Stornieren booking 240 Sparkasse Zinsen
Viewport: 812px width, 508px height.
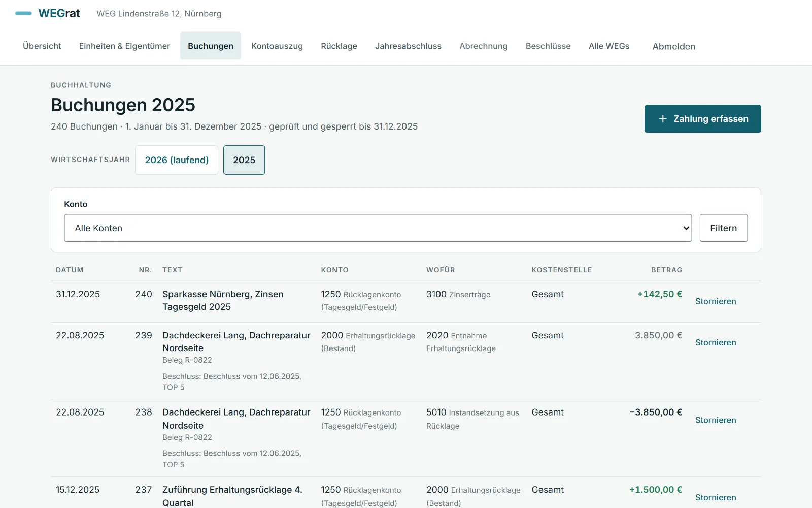click(716, 301)
